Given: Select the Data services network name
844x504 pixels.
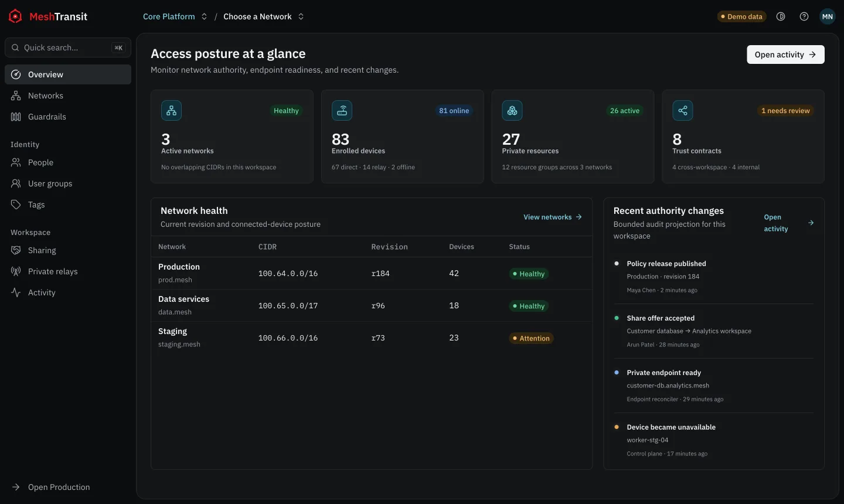Looking at the screenshot, I should pyautogui.click(x=183, y=299).
